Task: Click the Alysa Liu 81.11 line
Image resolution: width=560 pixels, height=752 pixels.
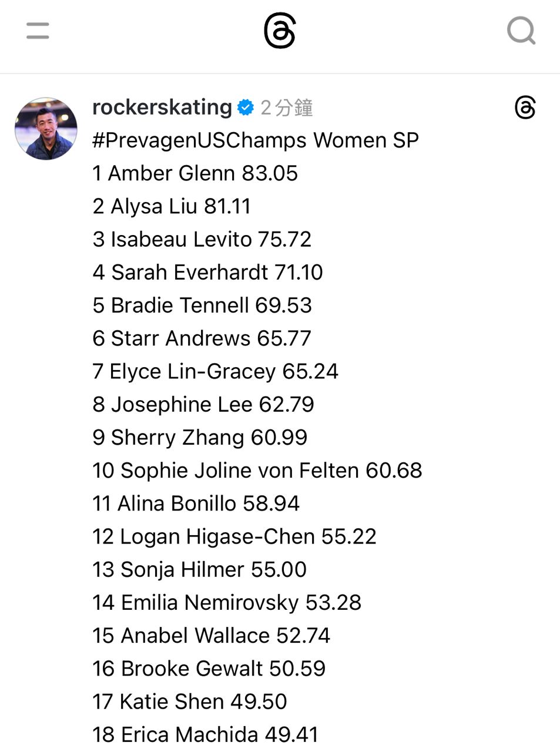Action: (172, 206)
